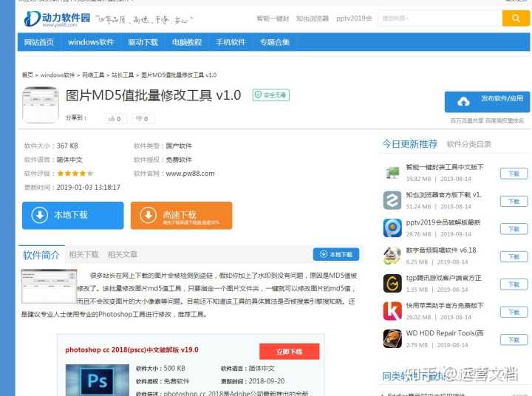The width and height of the screenshot is (532, 396).
Task: Click the screenshot thumbnail in 软件简介
Action: tap(50, 286)
